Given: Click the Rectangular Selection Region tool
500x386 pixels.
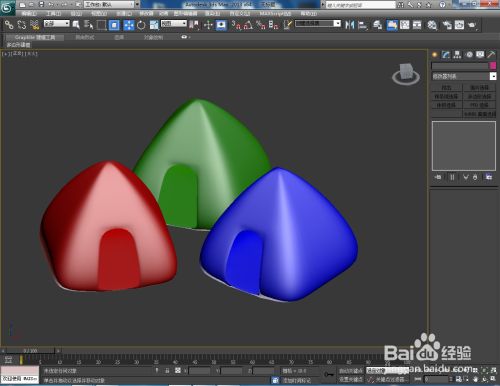Looking at the screenshot, I should pos(101,25).
